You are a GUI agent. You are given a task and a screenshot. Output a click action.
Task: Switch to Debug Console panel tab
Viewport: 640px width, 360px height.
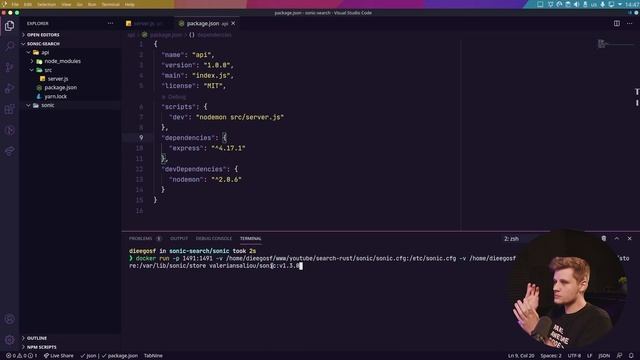point(213,238)
